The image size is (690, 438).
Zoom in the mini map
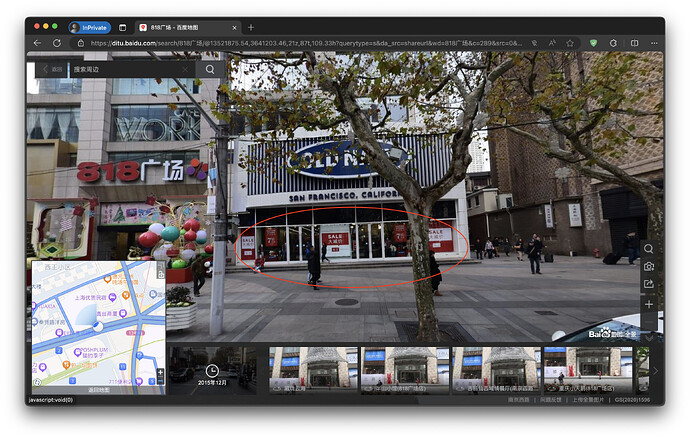(160, 372)
